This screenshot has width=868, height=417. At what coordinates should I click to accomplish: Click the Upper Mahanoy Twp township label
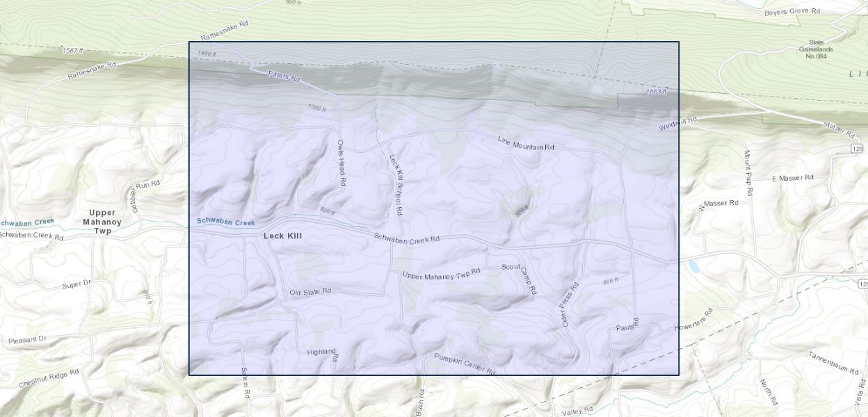pyautogui.click(x=102, y=222)
